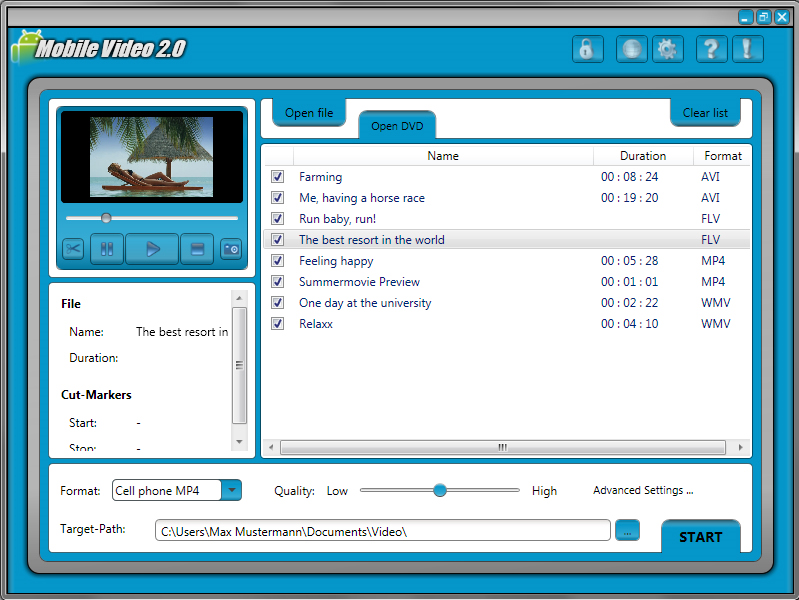Screen dimensions: 799x600
Task: Open Advanced Settings link
Action: tap(642, 490)
